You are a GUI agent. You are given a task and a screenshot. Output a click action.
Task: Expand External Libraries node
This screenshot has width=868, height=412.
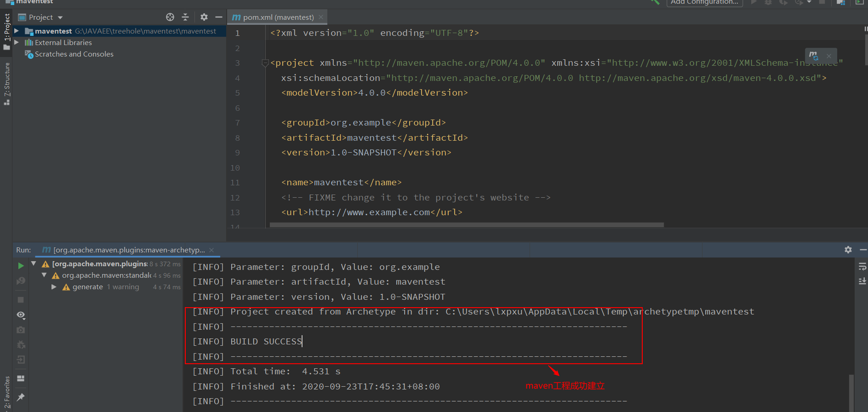pyautogui.click(x=17, y=42)
